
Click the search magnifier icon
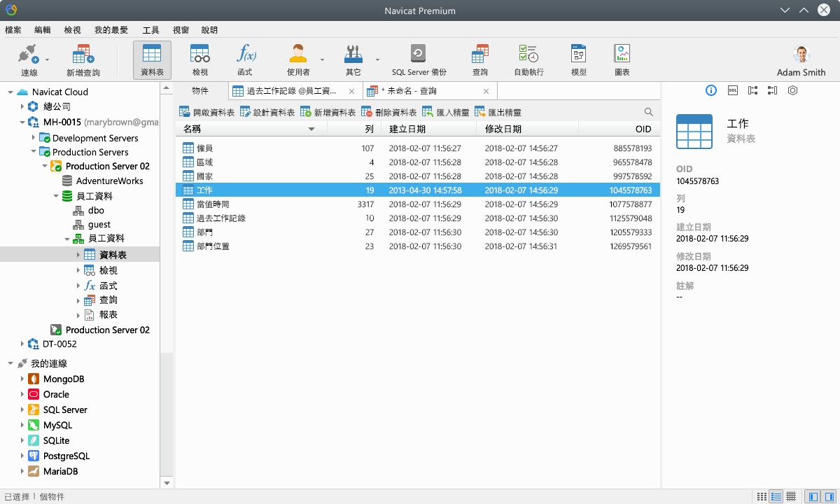coord(648,112)
